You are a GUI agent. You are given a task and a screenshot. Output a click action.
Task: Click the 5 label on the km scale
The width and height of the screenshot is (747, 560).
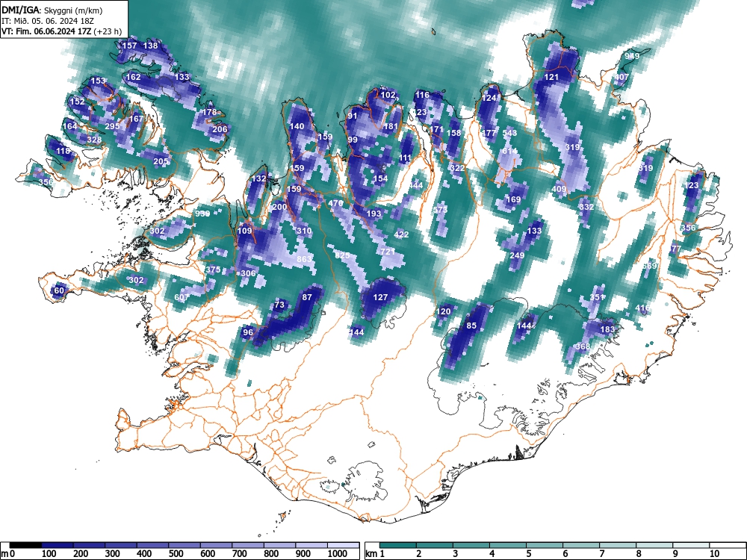point(529,554)
